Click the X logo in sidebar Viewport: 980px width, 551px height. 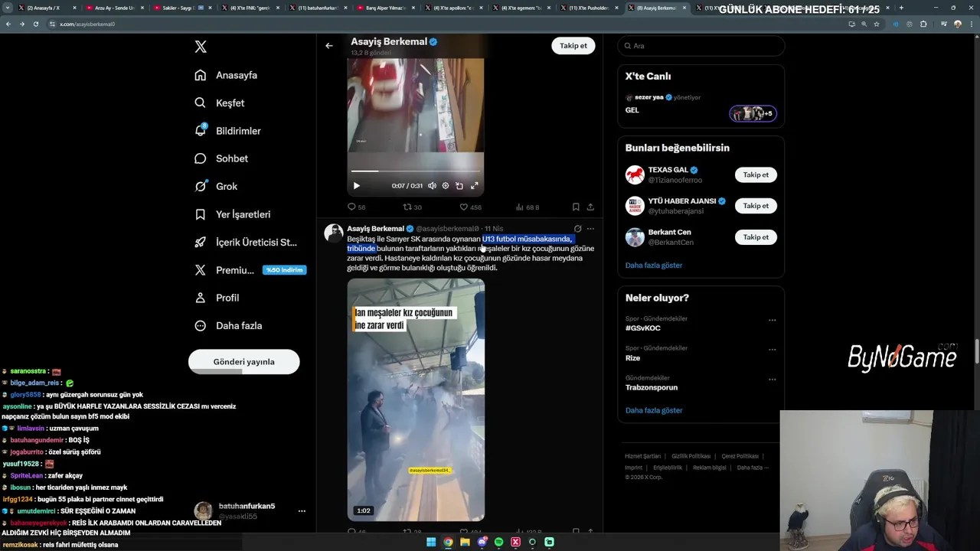coord(201,47)
